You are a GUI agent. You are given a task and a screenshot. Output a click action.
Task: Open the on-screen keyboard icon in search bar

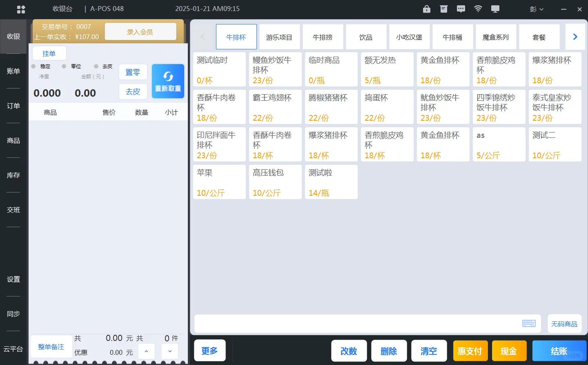pyautogui.click(x=529, y=323)
